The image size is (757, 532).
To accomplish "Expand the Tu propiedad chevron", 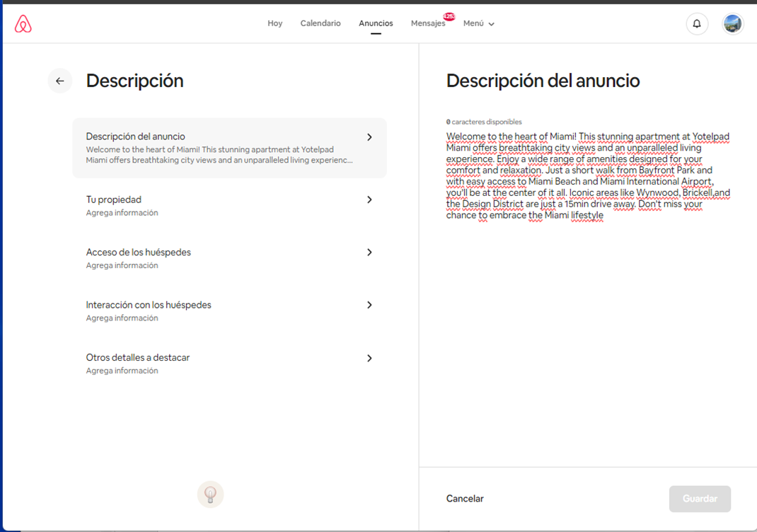I will [369, 199].
